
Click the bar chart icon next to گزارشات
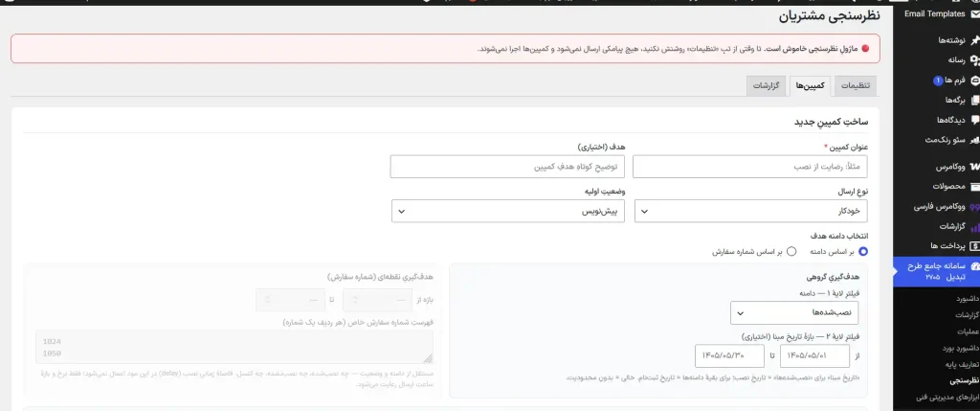point(974,226)
